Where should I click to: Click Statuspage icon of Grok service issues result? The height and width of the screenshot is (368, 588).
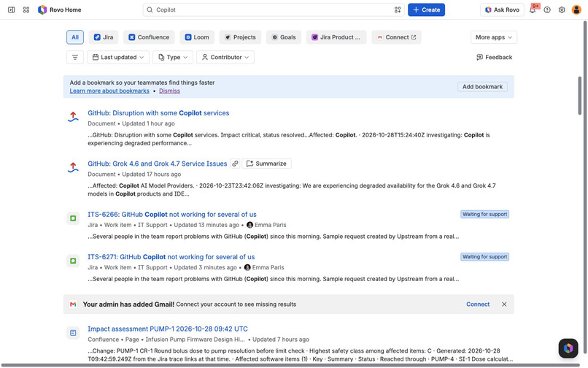pyautogui.click(x=73, y=167)
